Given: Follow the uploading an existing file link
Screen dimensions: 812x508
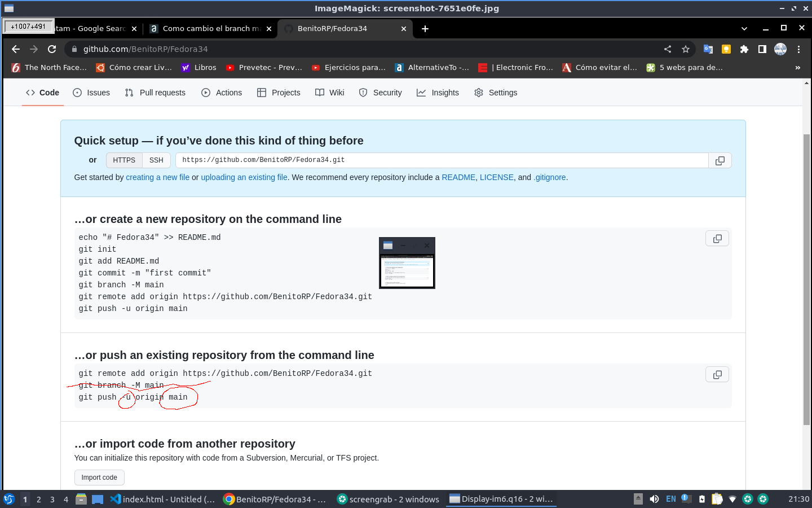Looking at the screenshot, I should click(x=244, y=177).
